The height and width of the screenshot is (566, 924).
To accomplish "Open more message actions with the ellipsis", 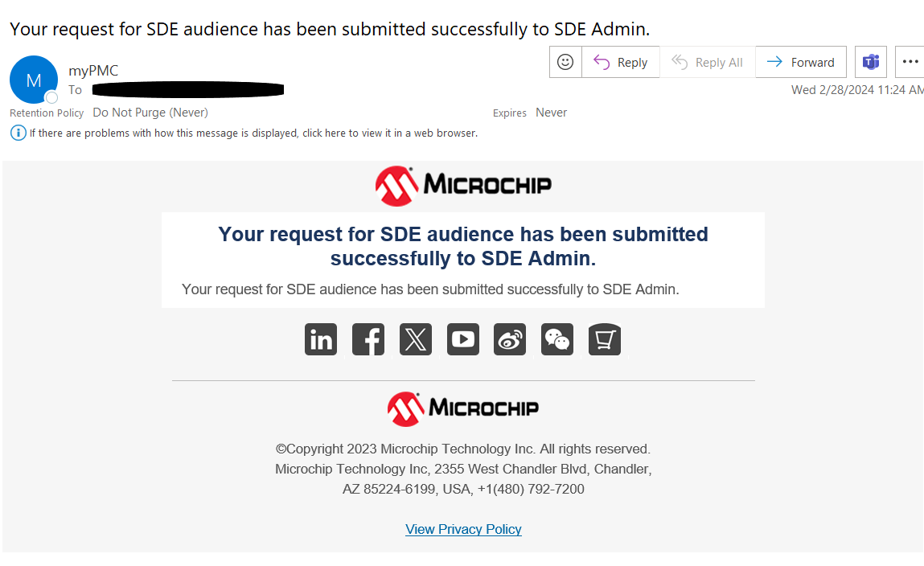I will tap(911, 62).
